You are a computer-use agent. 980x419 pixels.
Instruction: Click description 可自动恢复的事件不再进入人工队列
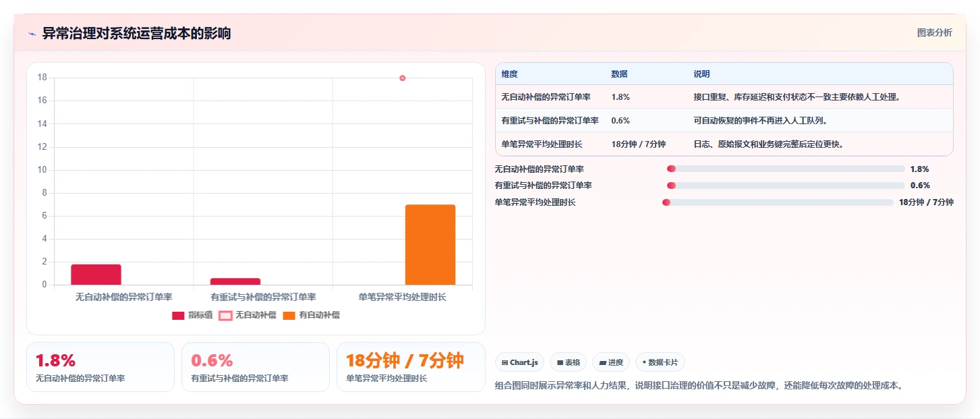760,121
